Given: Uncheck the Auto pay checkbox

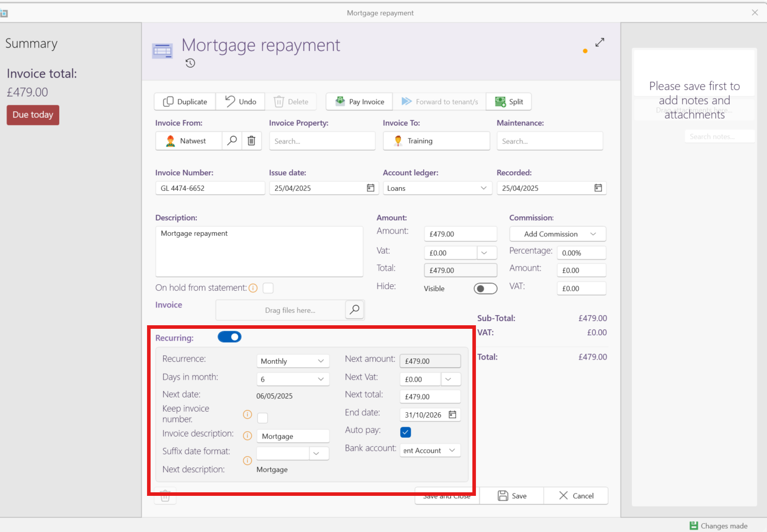Looking at the screenshot, I should 405,431.
